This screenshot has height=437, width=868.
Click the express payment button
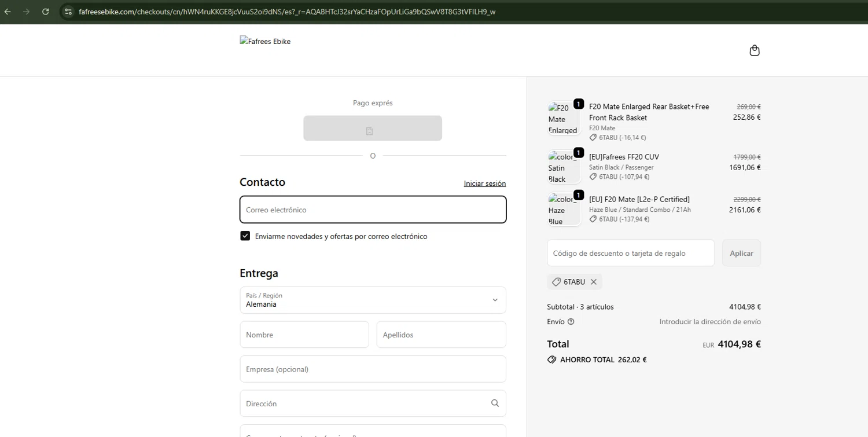click(373, 128)
